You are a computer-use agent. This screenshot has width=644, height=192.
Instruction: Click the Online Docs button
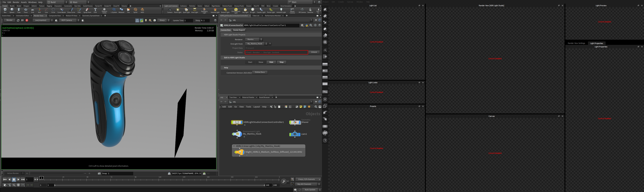[x=260, y=72]
